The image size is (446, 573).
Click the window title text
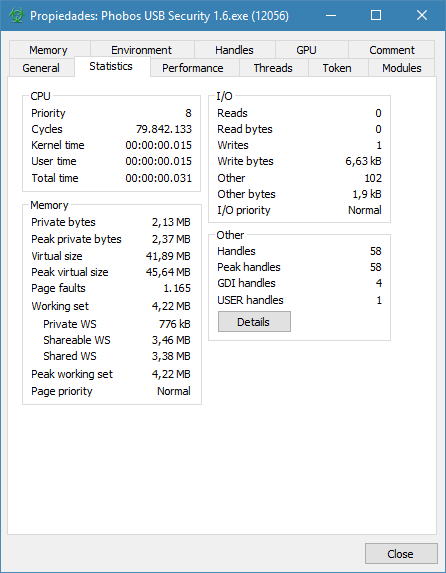tap(159, 16)
